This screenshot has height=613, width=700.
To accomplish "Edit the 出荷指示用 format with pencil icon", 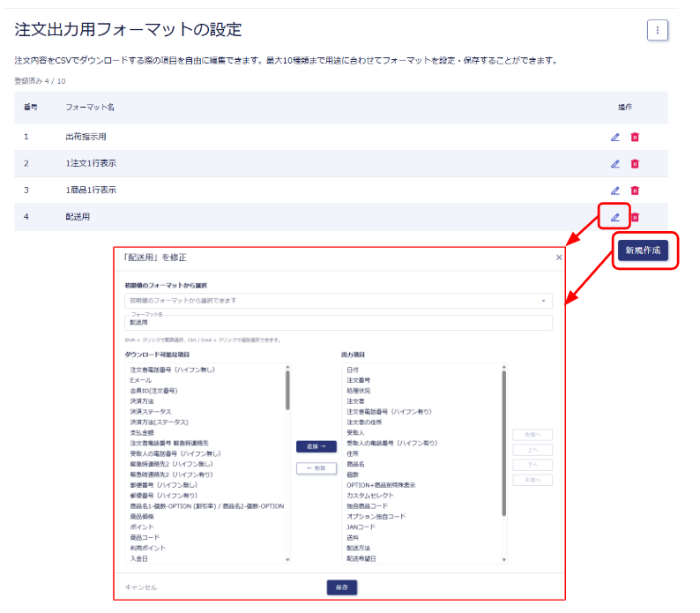I will (614, 138).
